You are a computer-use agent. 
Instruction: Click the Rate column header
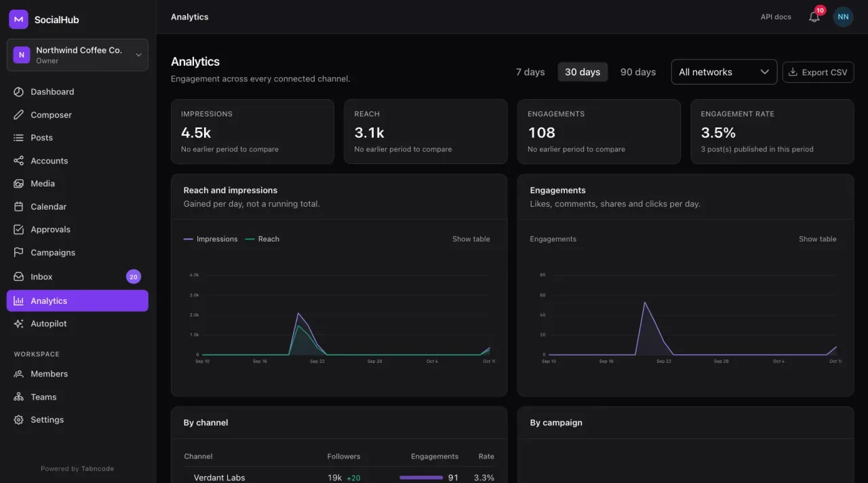486,457
